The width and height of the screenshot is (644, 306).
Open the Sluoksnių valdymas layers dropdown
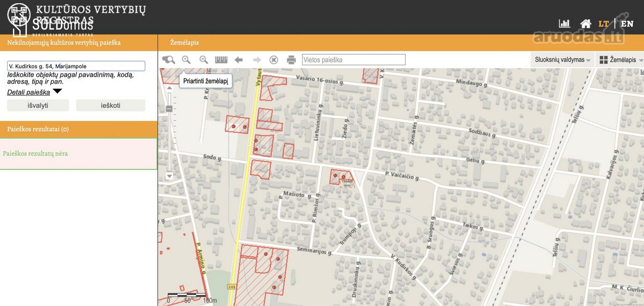coord(563,60)
